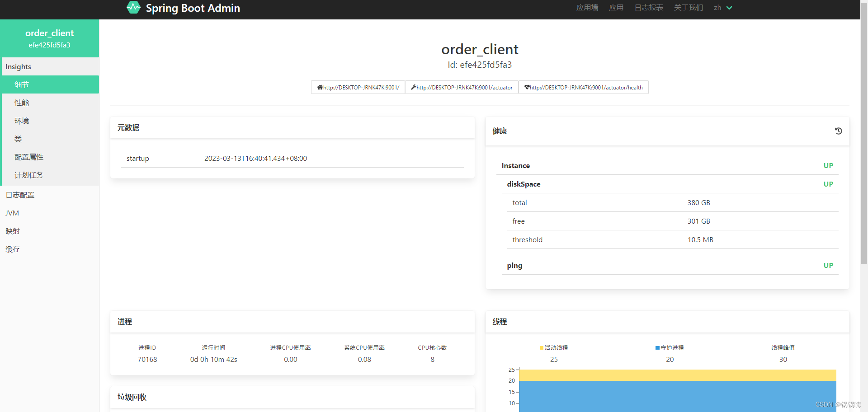Click the 元数据 panel header
The height and width of the screenshot is (412, 868).
(292, 128)
